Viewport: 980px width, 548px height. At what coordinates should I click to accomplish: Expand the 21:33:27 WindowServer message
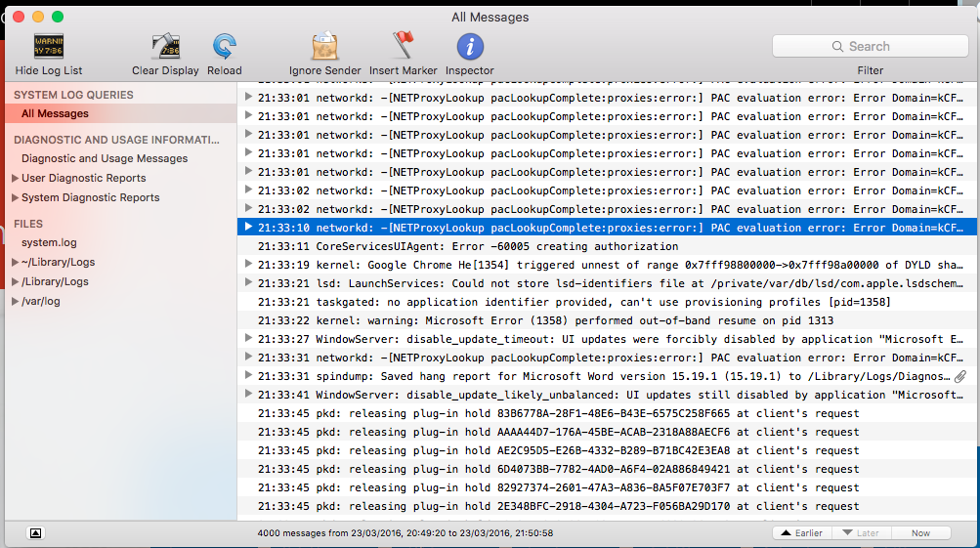248,338
